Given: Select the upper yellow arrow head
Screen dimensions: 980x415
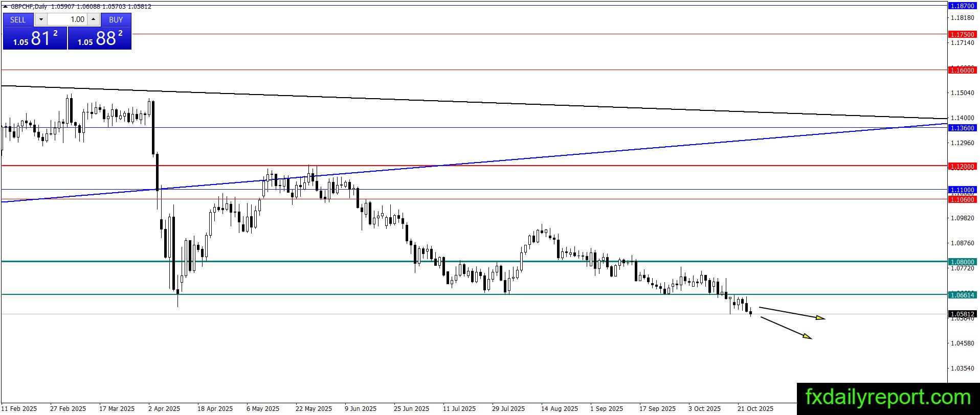Looking at the screenshot, I should [820, 318].
